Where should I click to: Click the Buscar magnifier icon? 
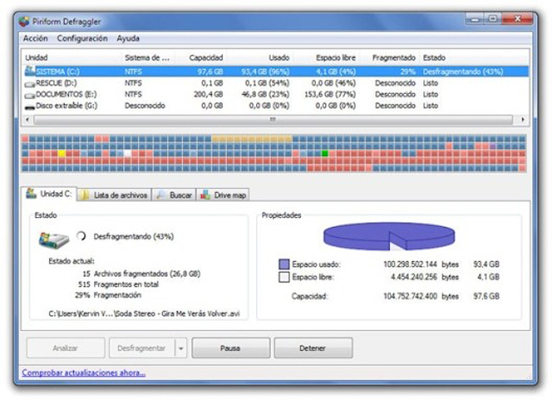[x=161, y=195]
